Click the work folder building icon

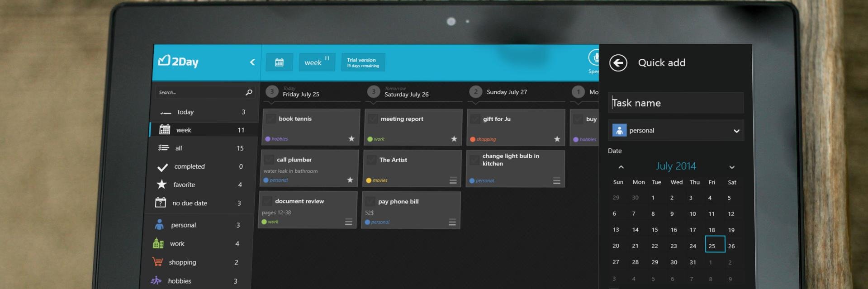point(158,243)
